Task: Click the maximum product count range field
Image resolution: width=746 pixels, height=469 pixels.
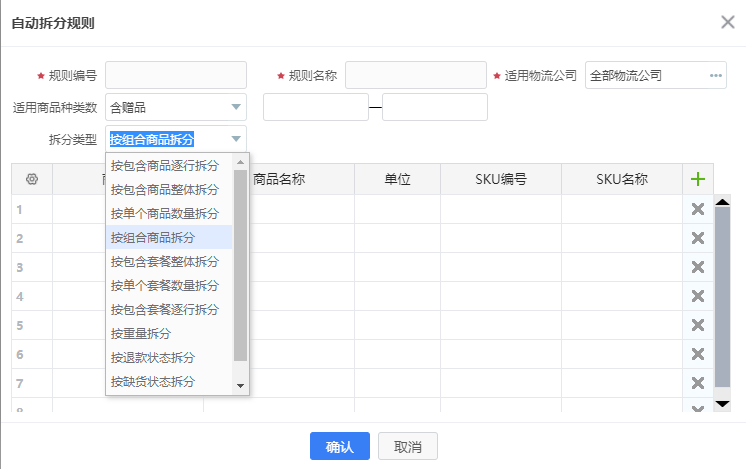Action: tap(435, 107)
